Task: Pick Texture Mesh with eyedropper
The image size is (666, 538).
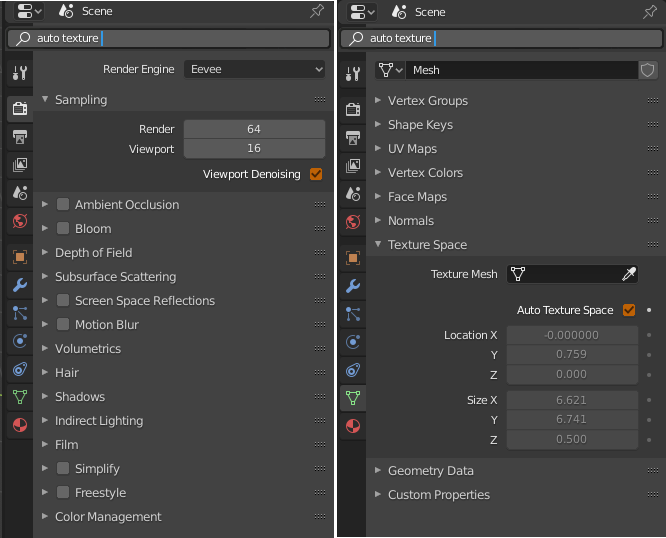Action: pyautogui.click(x=629, y=274)
